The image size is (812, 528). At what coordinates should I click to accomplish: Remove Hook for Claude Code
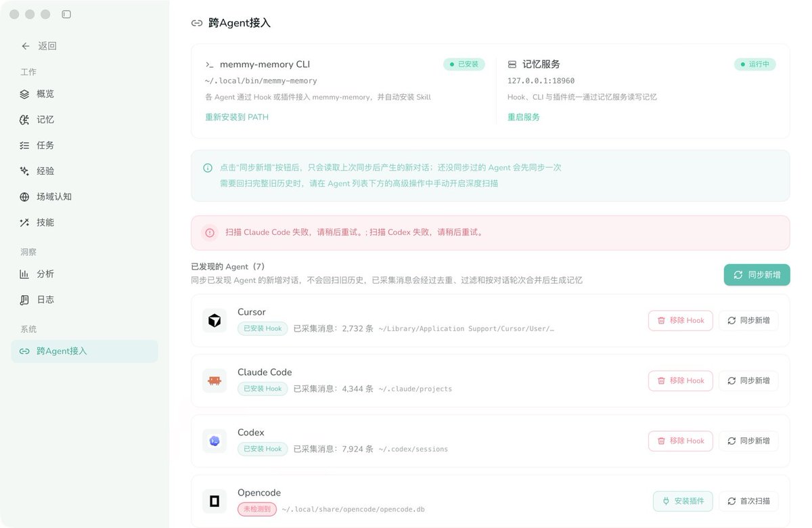coord(680,380)
